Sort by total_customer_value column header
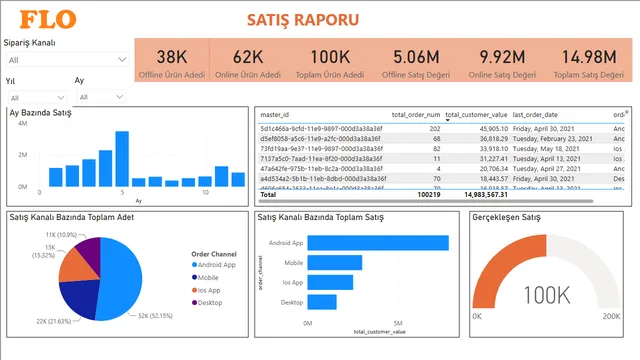The height and width of the screenshot is (360, 640). tap(476, 115)
